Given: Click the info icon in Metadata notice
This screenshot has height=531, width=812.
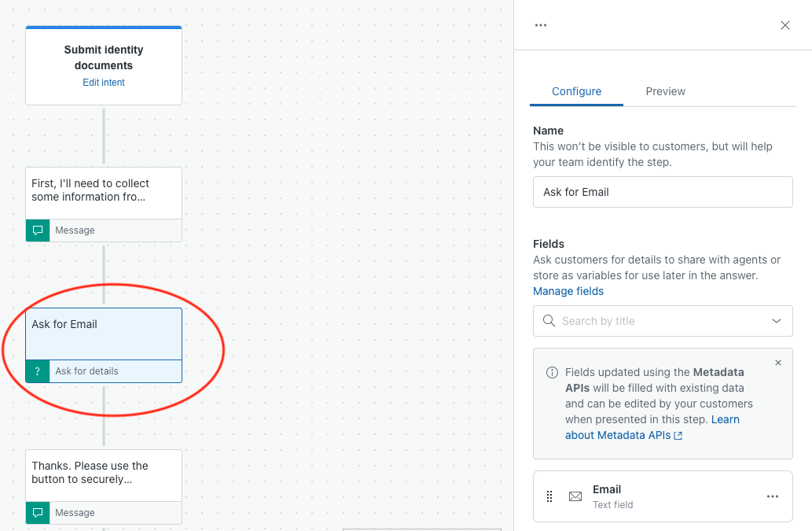Looking at the screenshot, I should pos(552,372).
